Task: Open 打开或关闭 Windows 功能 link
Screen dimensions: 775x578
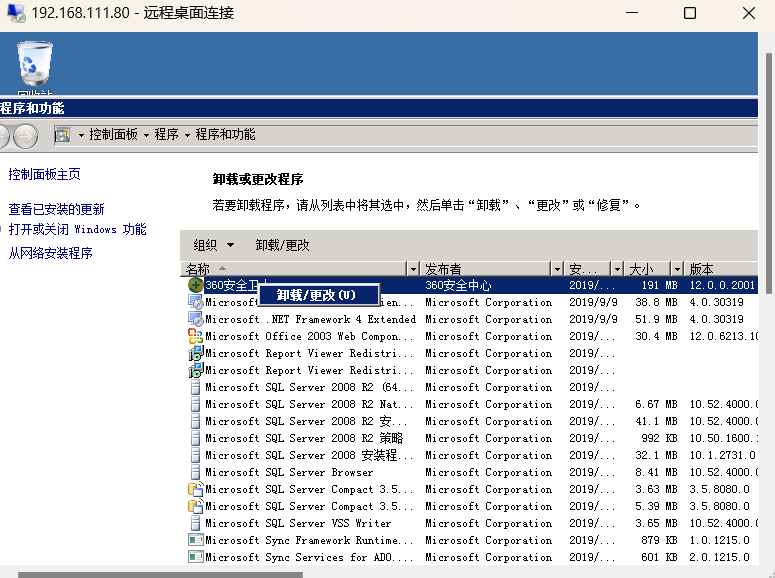Action: tap(78, 229)
